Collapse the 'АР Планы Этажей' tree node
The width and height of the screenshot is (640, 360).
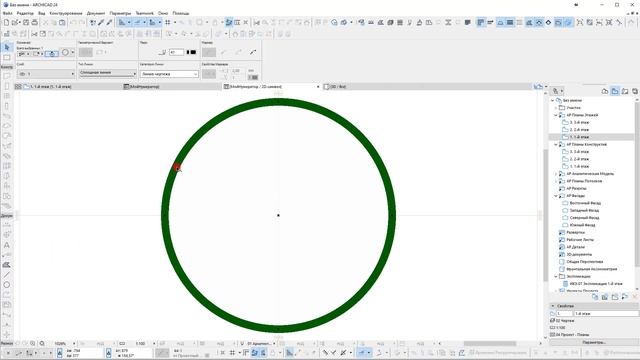point(556,115)
